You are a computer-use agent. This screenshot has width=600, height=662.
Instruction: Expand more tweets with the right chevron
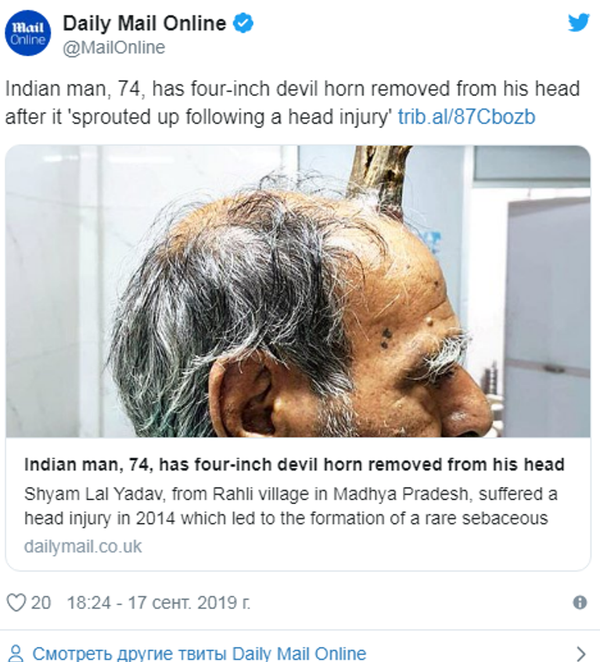click(581, 654)
